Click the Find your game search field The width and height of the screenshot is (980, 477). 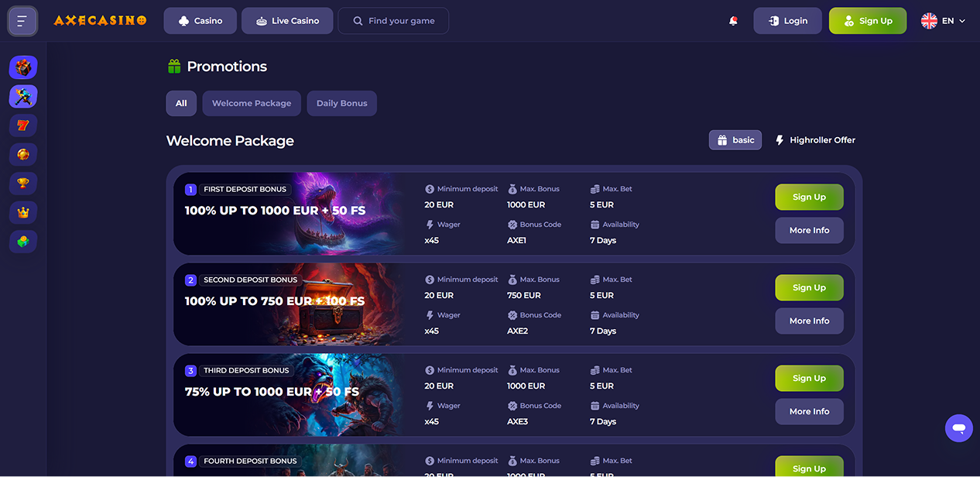click(x=393, y=21)
